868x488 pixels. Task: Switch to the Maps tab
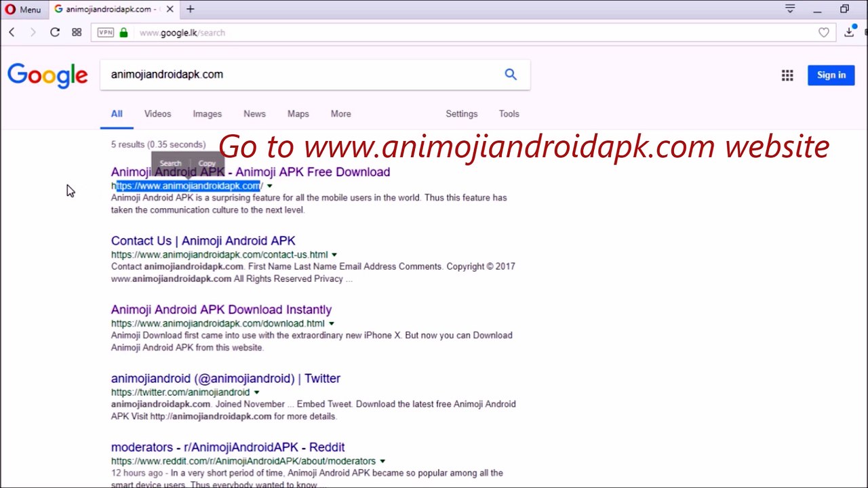(298, 114)
